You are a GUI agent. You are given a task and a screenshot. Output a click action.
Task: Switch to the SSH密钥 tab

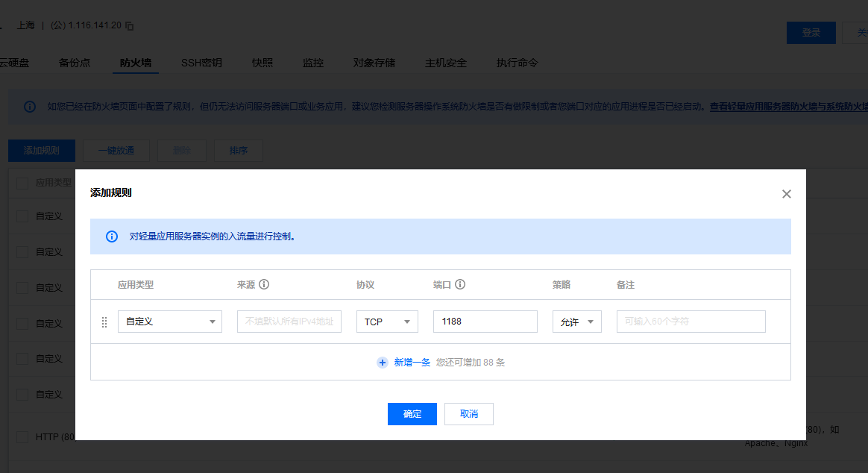[201, 63]
